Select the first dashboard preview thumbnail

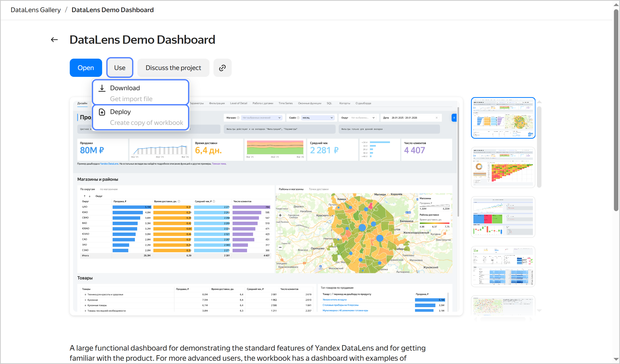[x=503, y=118]
